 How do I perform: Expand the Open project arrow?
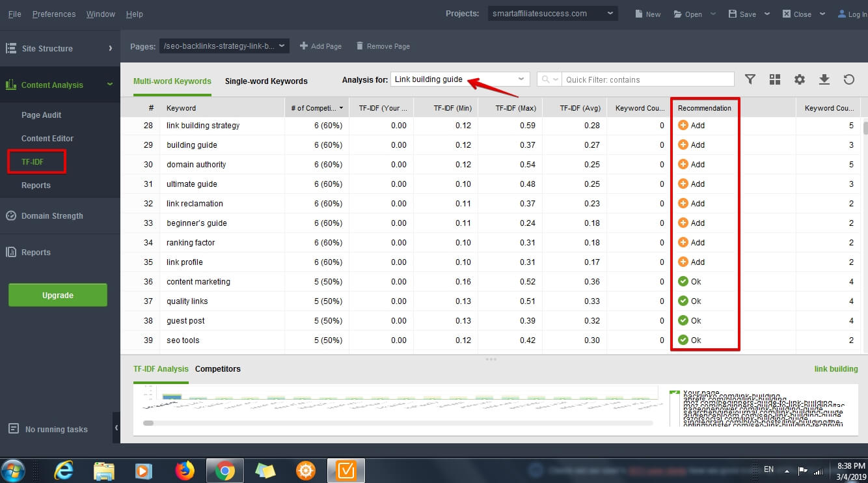click(x=712, y=14)
